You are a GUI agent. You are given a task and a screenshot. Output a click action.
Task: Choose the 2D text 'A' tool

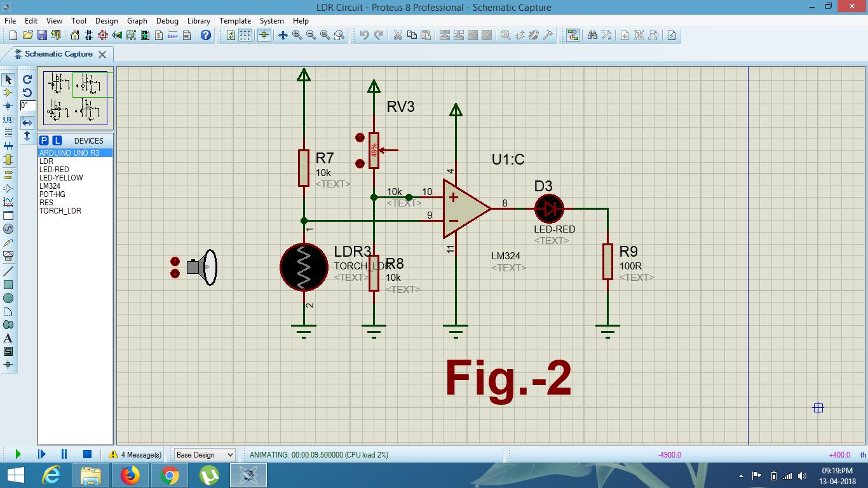(8, 338)
